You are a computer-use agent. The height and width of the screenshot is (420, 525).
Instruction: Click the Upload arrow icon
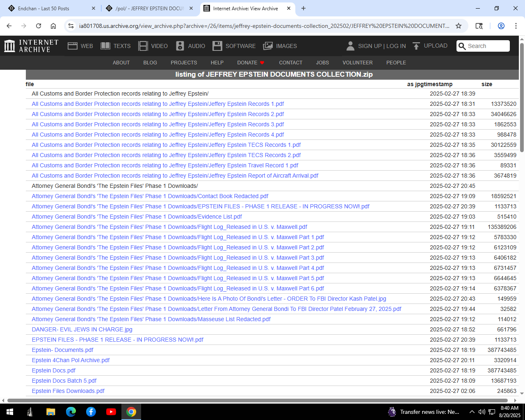click(x=416, y=46)
